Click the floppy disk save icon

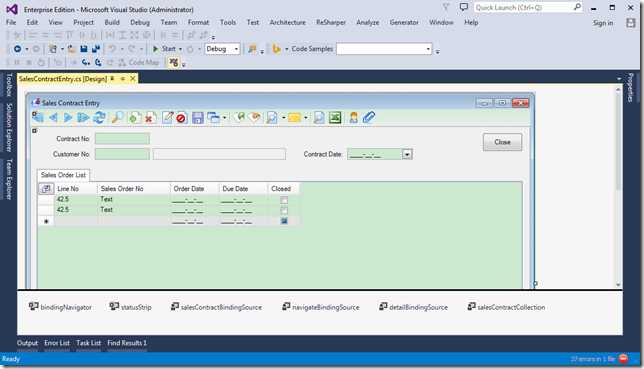(x=198, y=118)
